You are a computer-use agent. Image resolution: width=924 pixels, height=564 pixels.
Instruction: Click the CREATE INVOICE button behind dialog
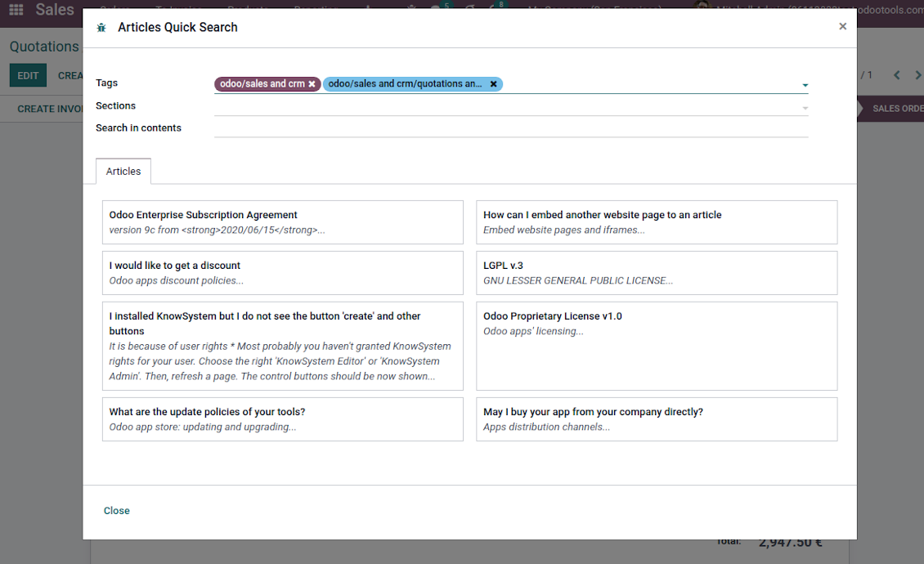(50, 109)
